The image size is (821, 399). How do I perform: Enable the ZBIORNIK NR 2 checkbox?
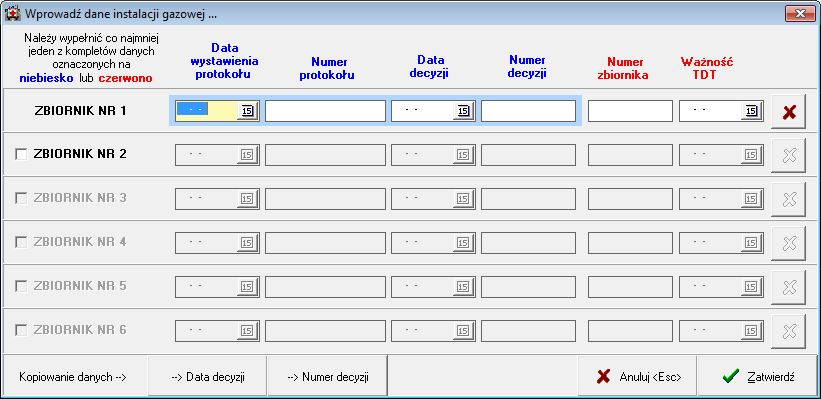[21, 154]
